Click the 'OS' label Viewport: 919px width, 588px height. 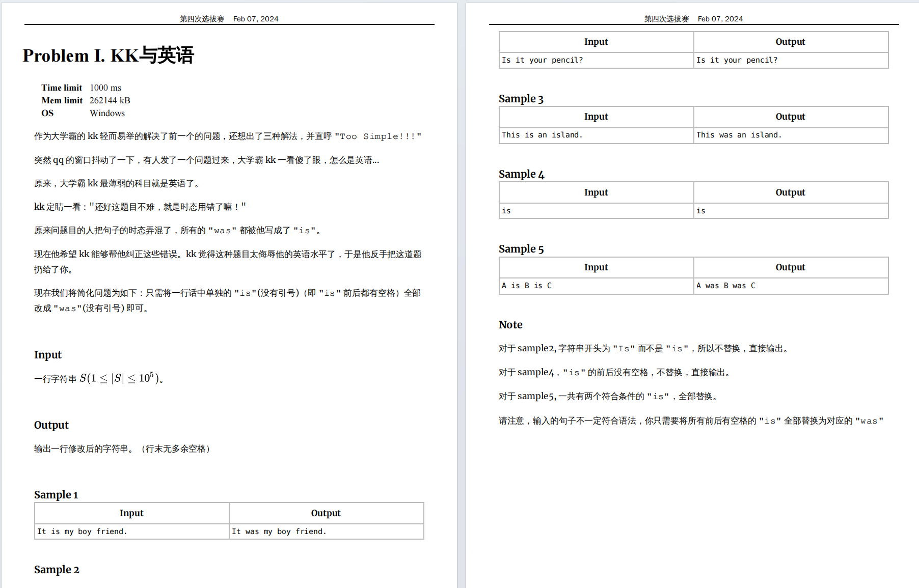(47, 113)
